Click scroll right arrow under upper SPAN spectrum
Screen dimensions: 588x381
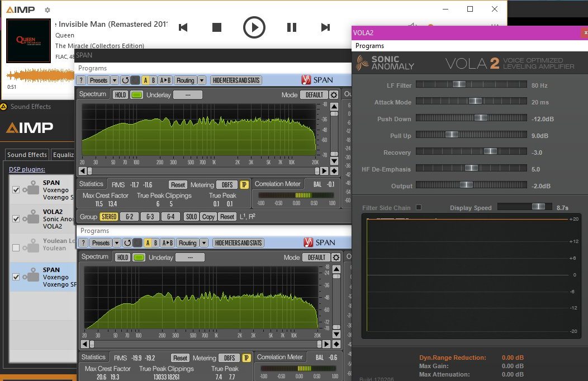[x=324, y=171]
